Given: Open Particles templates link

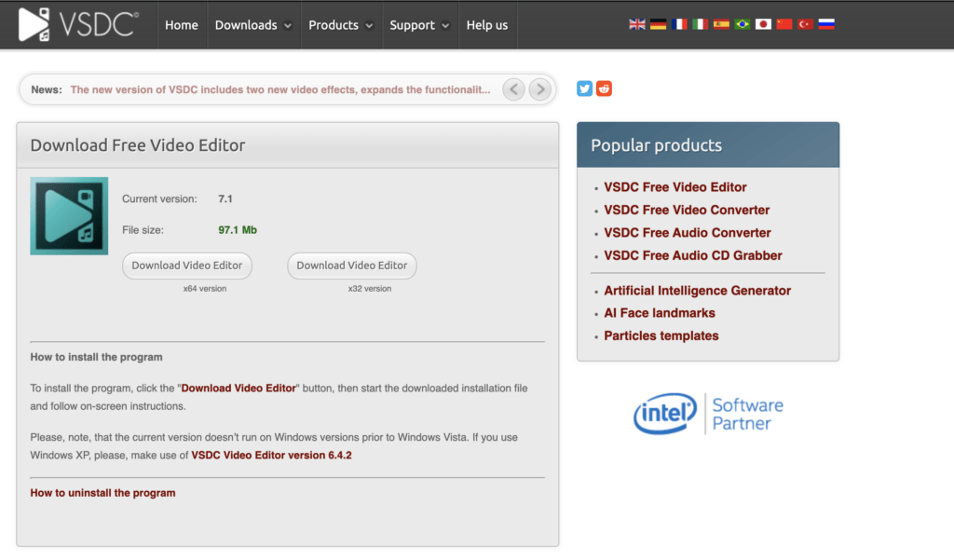Looking at the screenshot, I should pos(661,336).
